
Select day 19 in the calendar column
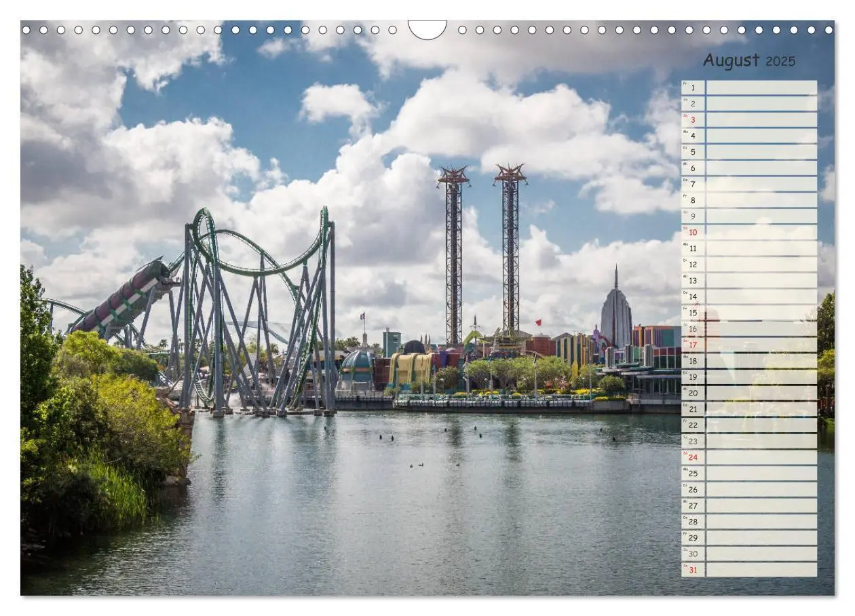click(x=693, y=377)
